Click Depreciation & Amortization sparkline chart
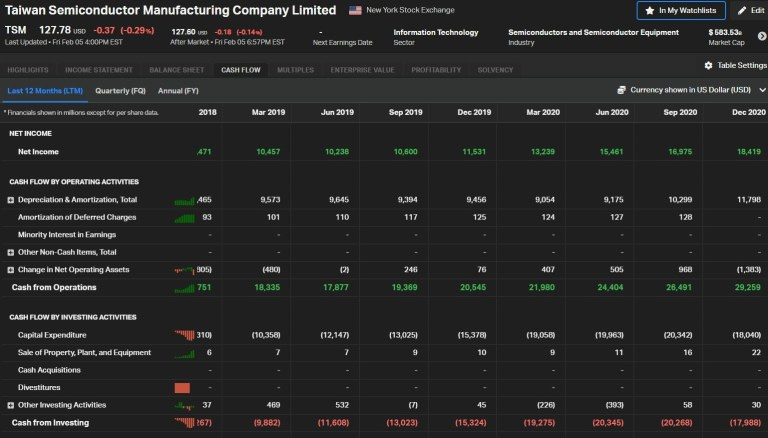 pos(184,201)
